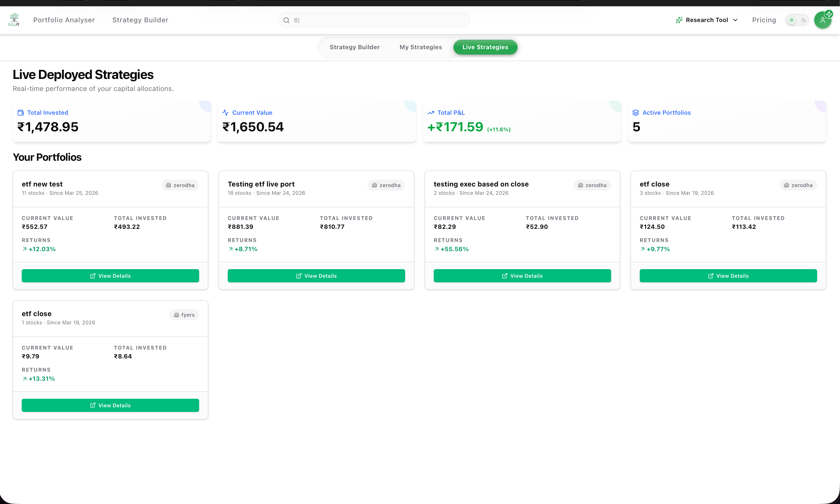Click the ₹82.29 current value
The image size is (840, 504).
pyautogui.click(x=445, y=227)
